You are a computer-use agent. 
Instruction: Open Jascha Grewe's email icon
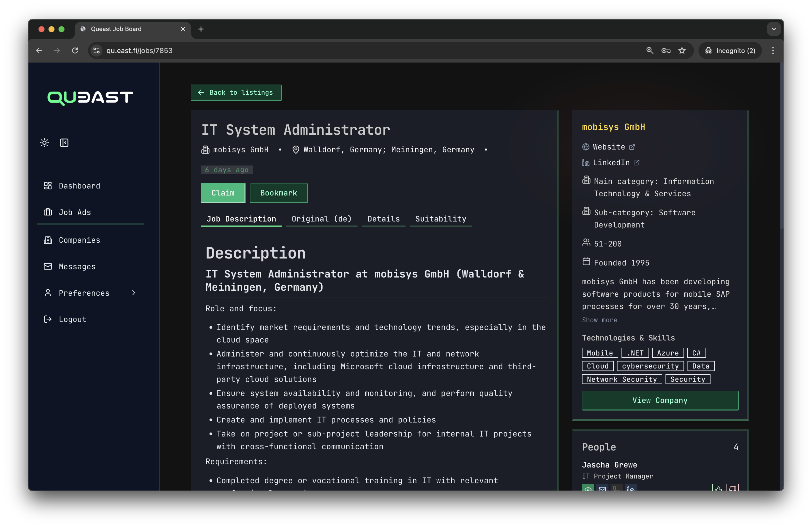point(602,489)
